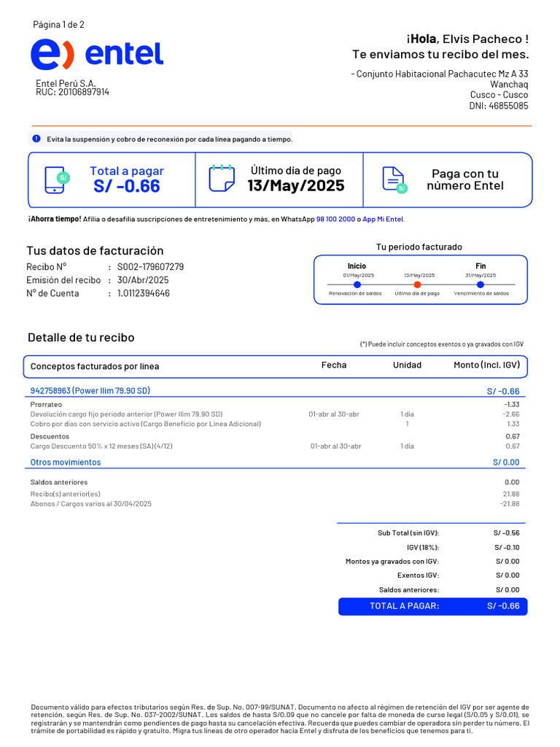Click the Descuentos subheading
This screenshot has height=747, width=560.
50,436
